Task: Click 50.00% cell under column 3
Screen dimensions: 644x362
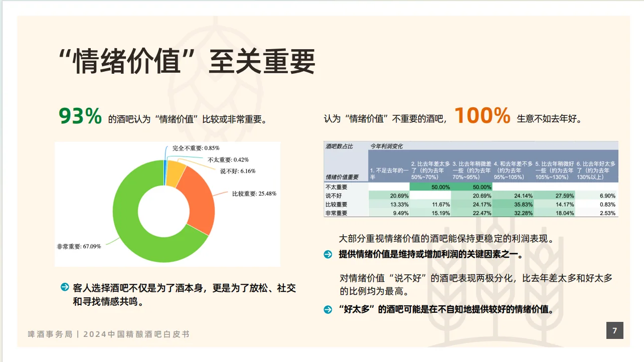Action: 471,187
